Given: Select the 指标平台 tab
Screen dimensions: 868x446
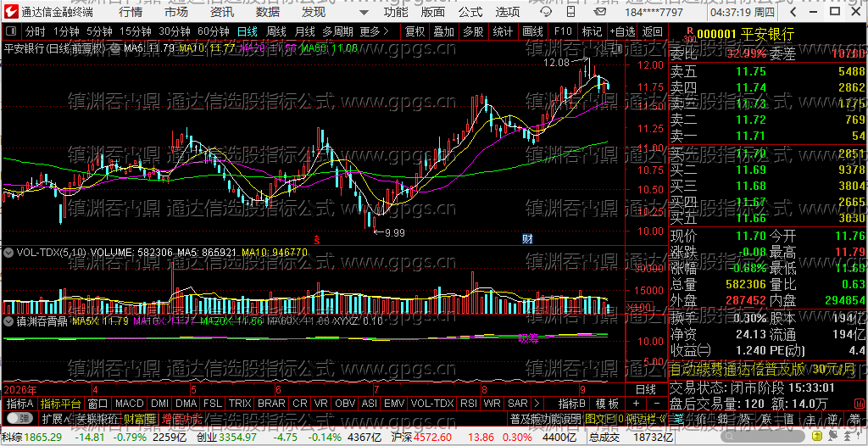Looking at the screenshot, I should click(x=61, y=404).
